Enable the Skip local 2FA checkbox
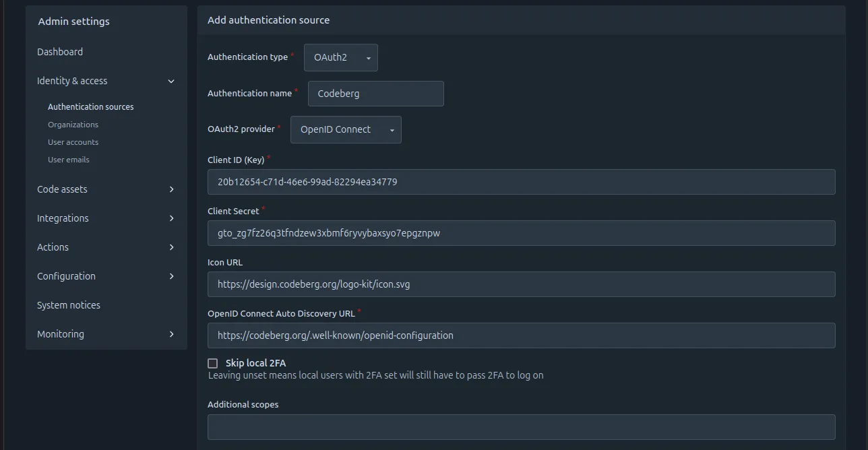The height and width of the screenshot is (450, 868). 212,363
